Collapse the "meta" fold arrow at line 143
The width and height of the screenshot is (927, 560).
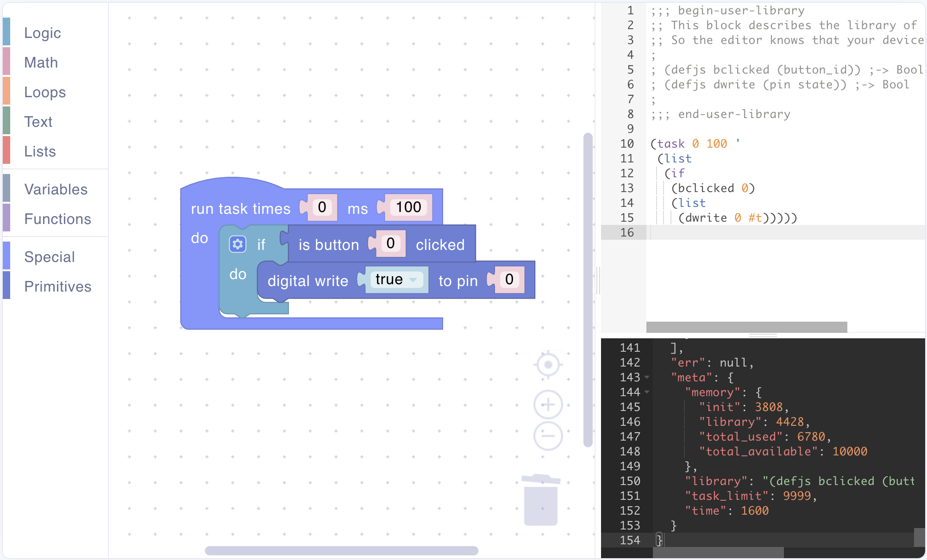647,377
